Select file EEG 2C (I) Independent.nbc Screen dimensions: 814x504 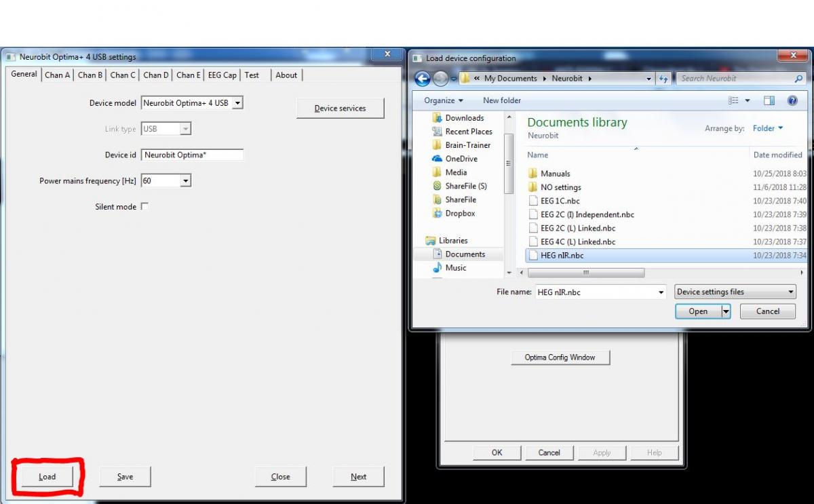pyautogui.click(x=587, y=214)
